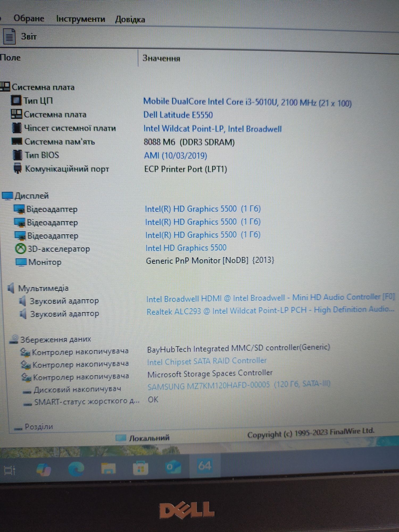Select the Системна плата group heading
399x532 pixels.
[43, 87]
